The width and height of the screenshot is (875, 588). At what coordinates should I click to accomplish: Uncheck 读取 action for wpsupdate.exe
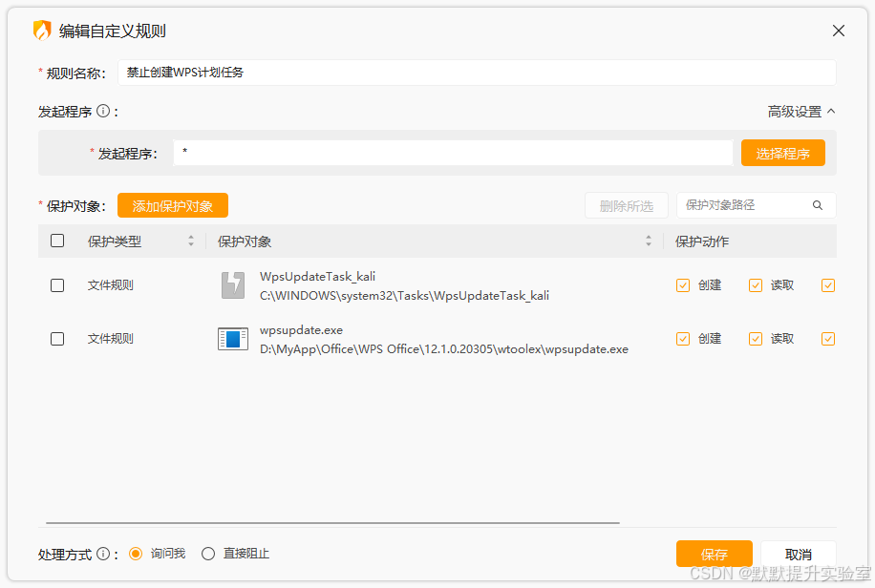tap(755, 339)
